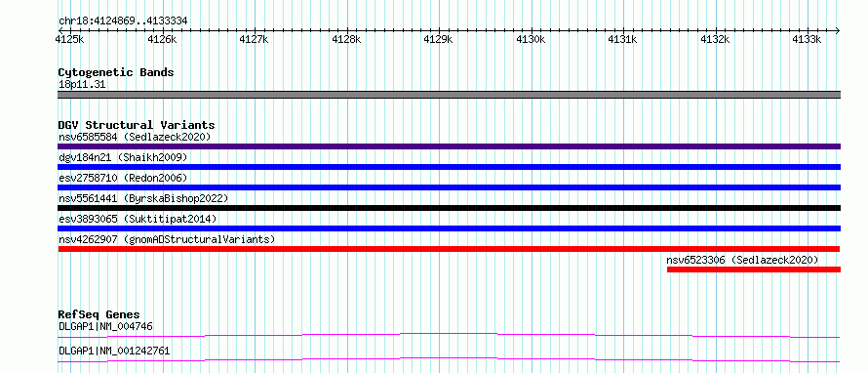Viewport: 868px width, 373px height.
Task: Click the black nsv5561441 variant bar
Action: click(449, 208)
